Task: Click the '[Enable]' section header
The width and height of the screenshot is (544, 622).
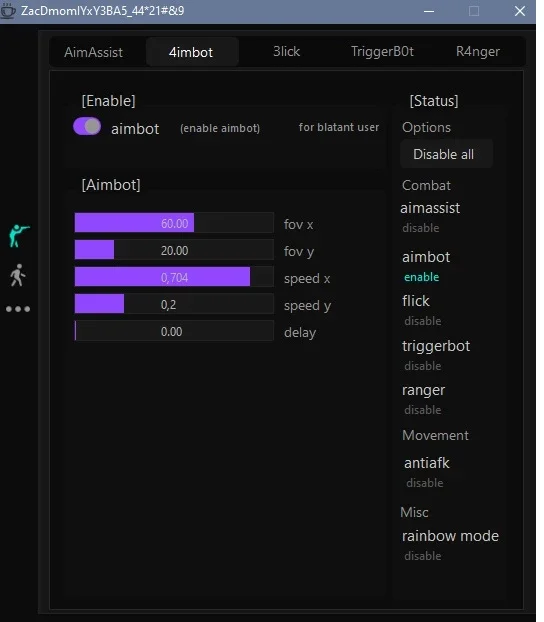Action: click(108, 101)
